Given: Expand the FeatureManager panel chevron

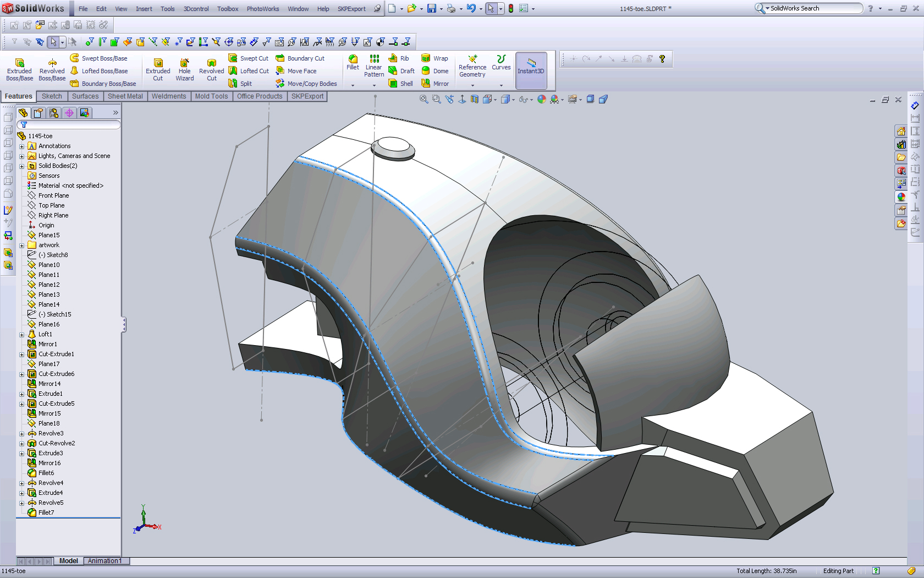Looking at the screenshot, I should (x=116, y=113).
